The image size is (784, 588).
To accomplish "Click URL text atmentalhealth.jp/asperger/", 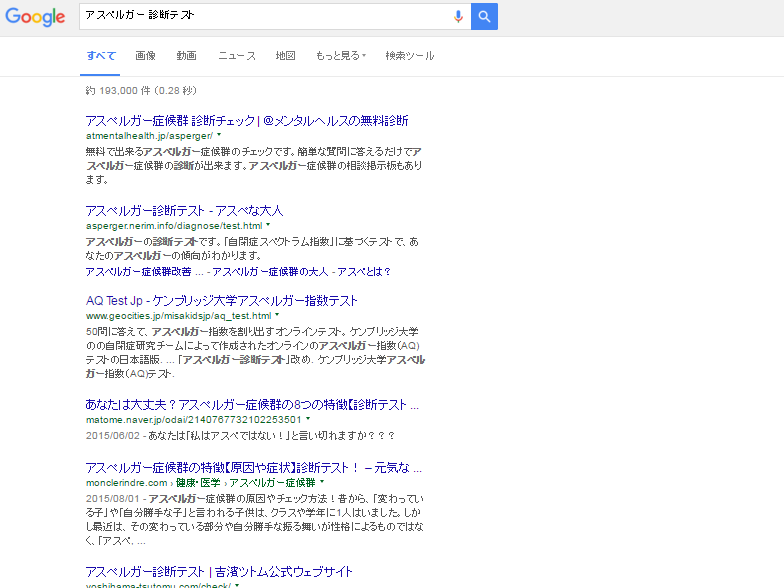I will 150,136.
